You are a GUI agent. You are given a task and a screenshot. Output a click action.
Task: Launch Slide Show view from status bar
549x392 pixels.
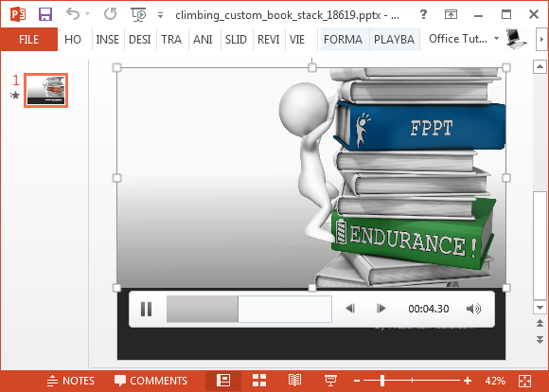[330, 380]
